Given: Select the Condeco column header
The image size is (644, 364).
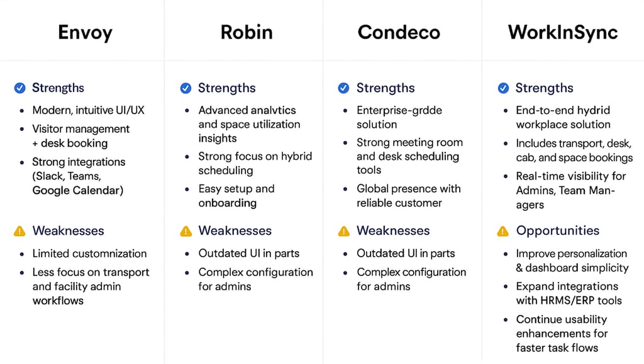Looking at the screenshot, I should [x=399, y=32].
